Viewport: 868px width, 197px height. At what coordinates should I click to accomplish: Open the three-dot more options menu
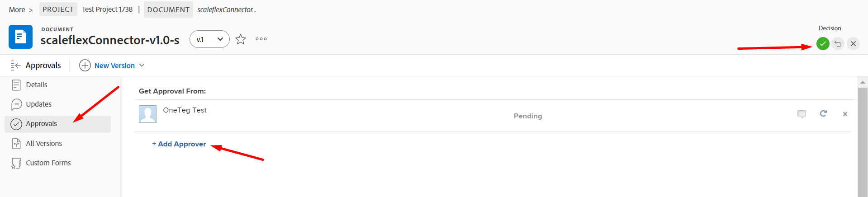click(261, 39)
